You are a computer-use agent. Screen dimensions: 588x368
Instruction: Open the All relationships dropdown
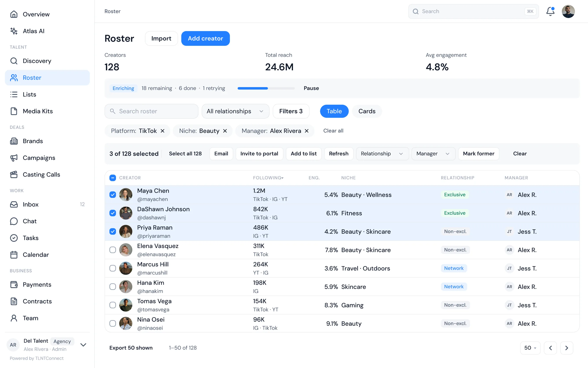[235, 111]
